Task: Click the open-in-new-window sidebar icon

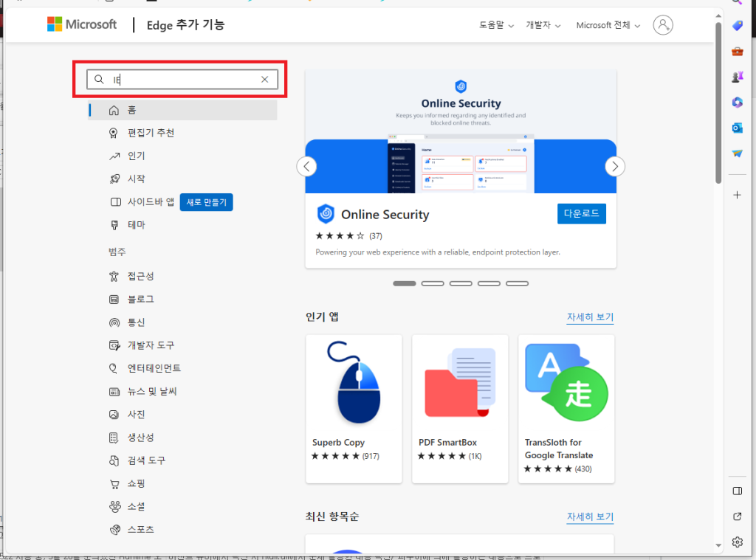Action: [738, 516]
